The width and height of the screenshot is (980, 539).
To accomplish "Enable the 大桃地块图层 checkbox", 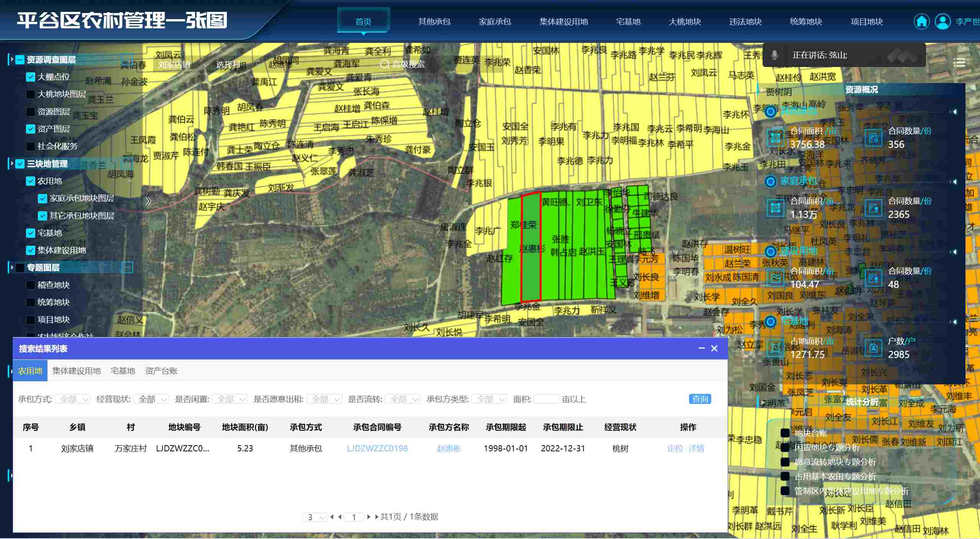I will tap(31, 94).
